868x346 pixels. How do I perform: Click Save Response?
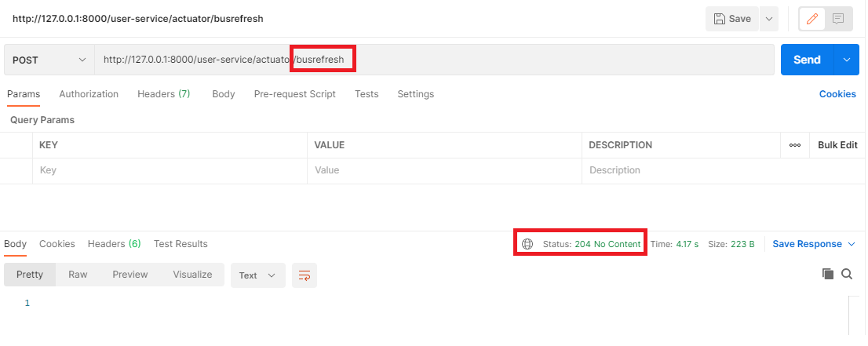pos(807,244)
